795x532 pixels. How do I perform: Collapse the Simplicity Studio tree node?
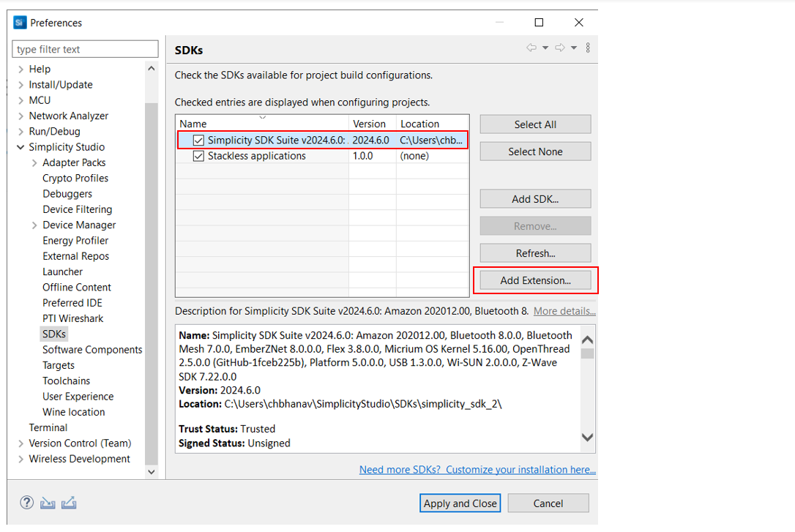click(x=20, y=148)
